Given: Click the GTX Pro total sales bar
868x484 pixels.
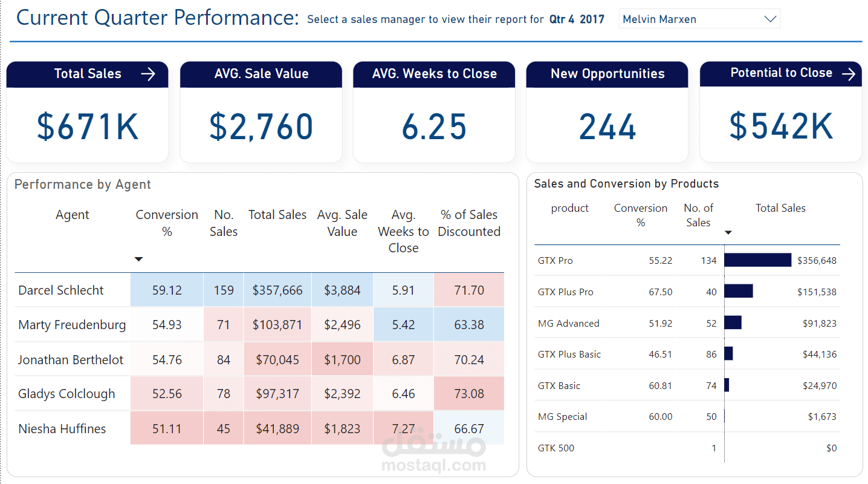Looking at the screenshot, I should pyautogui.click(x=757, y=260).
